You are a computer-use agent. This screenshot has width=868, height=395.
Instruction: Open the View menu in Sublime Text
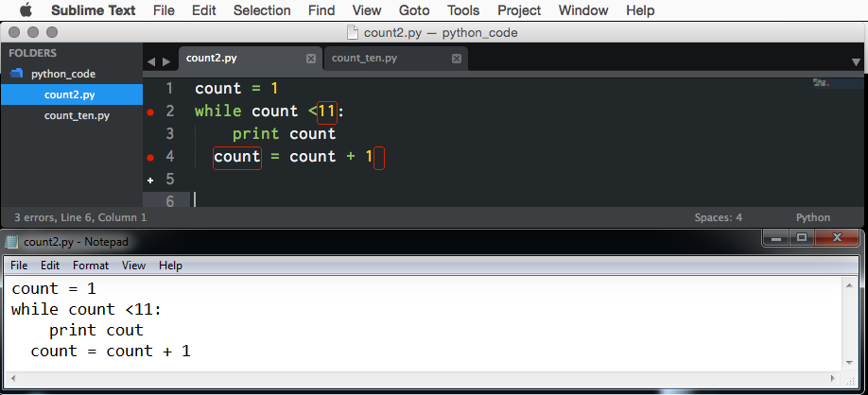367,10
